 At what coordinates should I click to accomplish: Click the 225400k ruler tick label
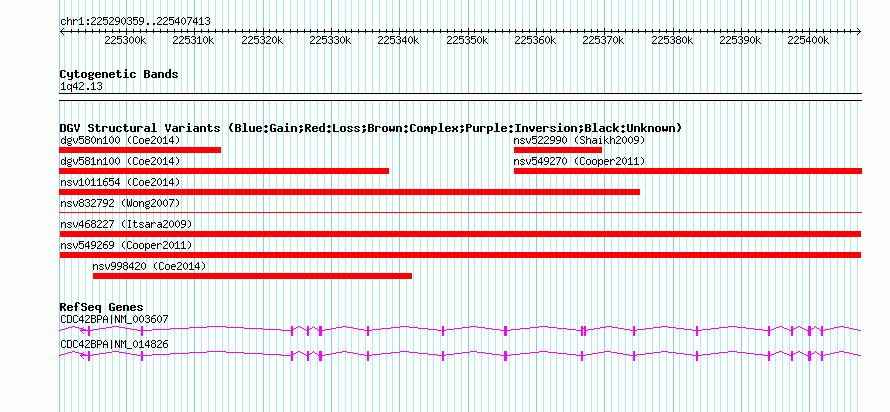click(809, 40)
